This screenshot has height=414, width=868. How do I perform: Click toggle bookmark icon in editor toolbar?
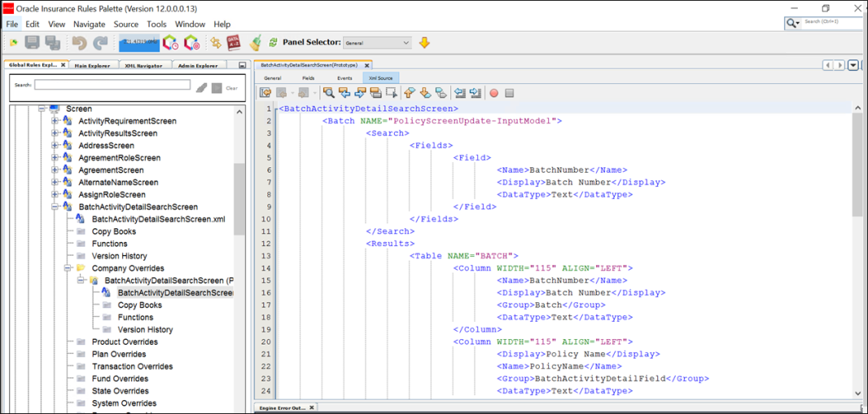point(441,93)
